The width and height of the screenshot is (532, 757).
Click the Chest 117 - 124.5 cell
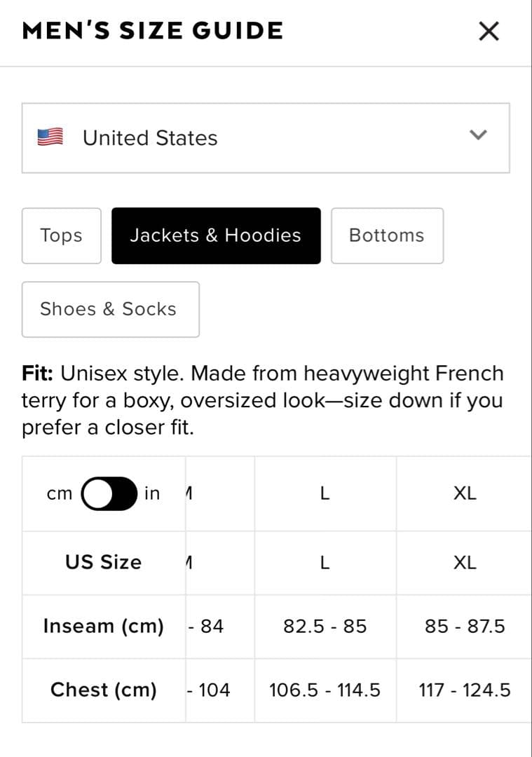pos(465,690)
